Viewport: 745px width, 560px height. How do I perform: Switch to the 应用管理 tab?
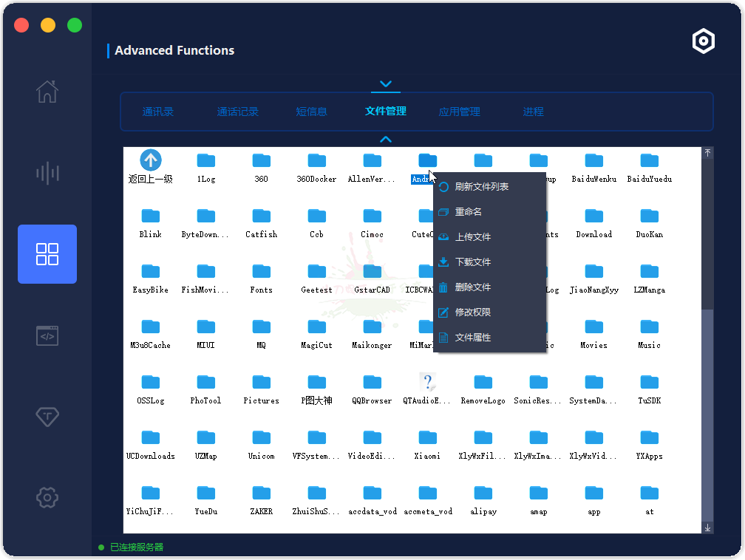[x=459, y=112]
